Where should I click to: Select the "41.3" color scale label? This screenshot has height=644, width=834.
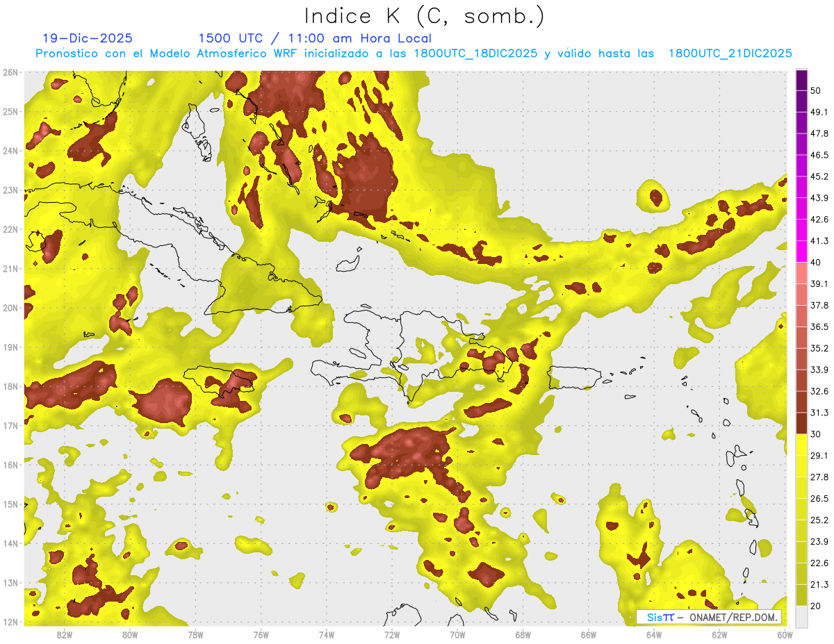pos(819,241)
